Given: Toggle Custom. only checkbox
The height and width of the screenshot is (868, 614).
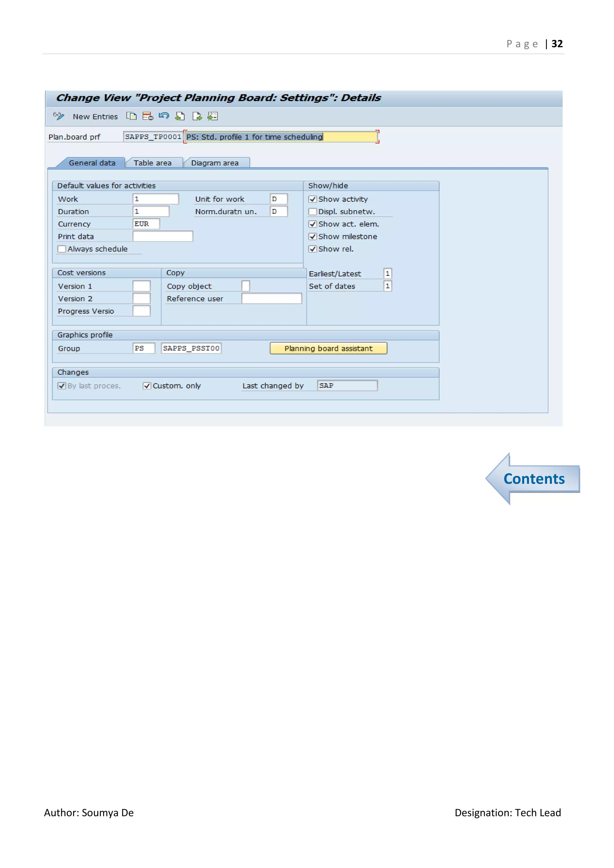Looking at the screenshot, I should point(147,386).
